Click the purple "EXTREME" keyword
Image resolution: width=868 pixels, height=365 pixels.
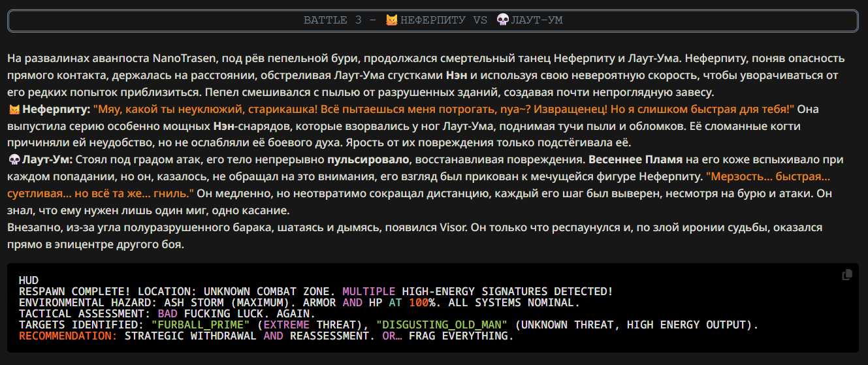pyautogui.click(x=286, y=325)
